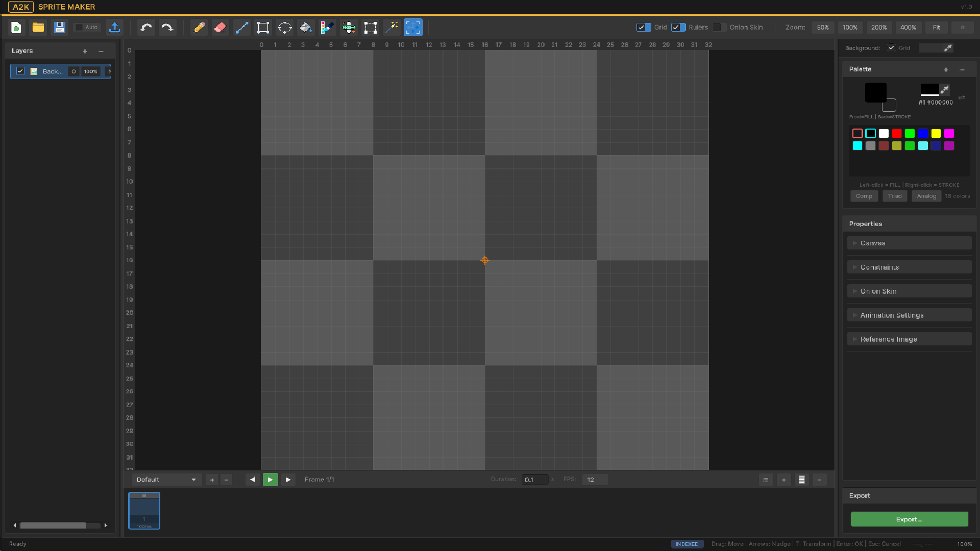Select the Magic Wand tool
The height and width of the screenshot is (551, 980).
click(391, 28)
